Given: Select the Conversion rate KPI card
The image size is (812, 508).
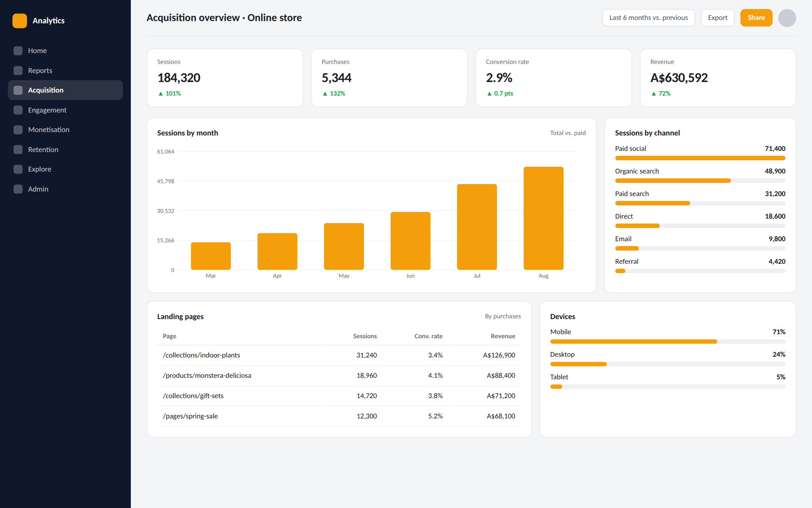Looking at the screenshot, I should (x=553, y=78).
